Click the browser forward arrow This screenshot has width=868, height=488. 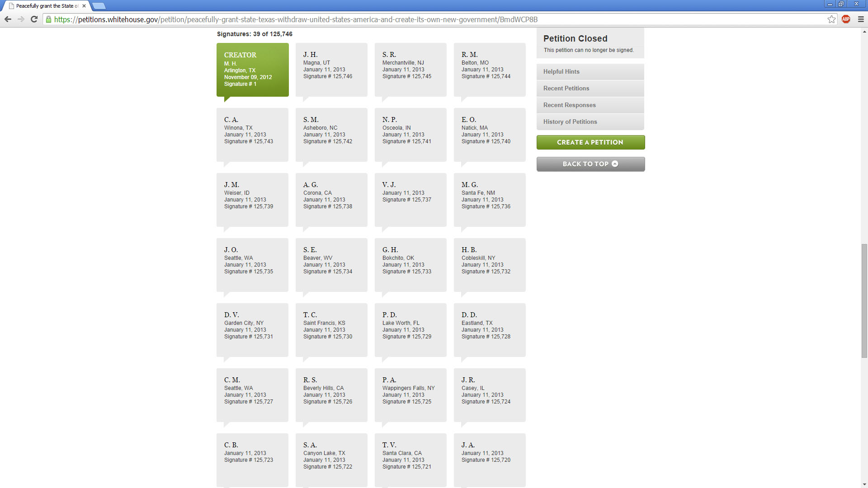tap(21, 19)
